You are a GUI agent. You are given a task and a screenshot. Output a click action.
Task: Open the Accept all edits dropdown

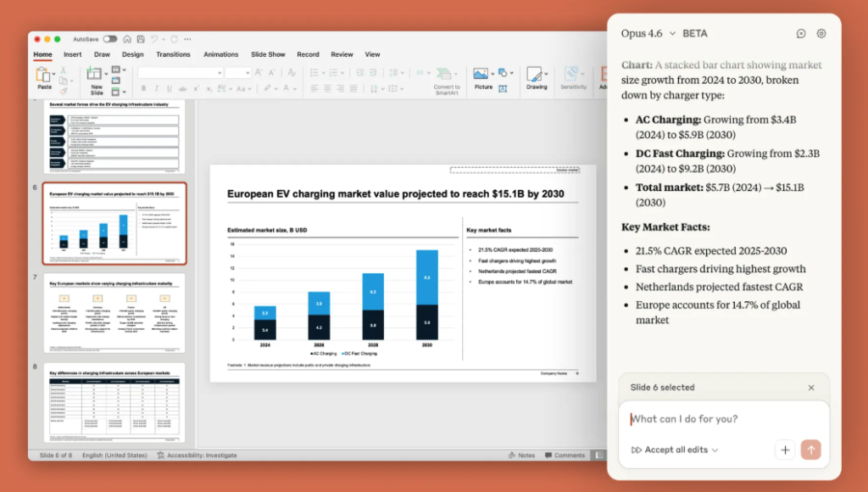click(x=675, y=450)
